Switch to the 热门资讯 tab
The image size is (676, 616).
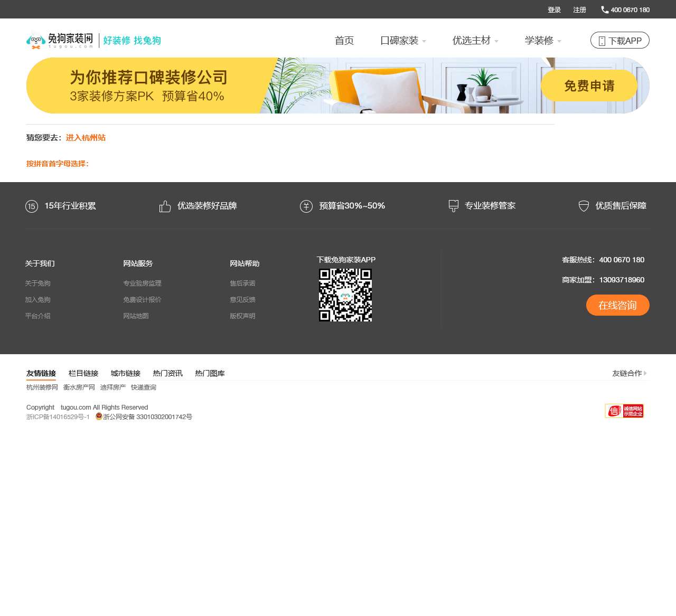click(168, 373)
